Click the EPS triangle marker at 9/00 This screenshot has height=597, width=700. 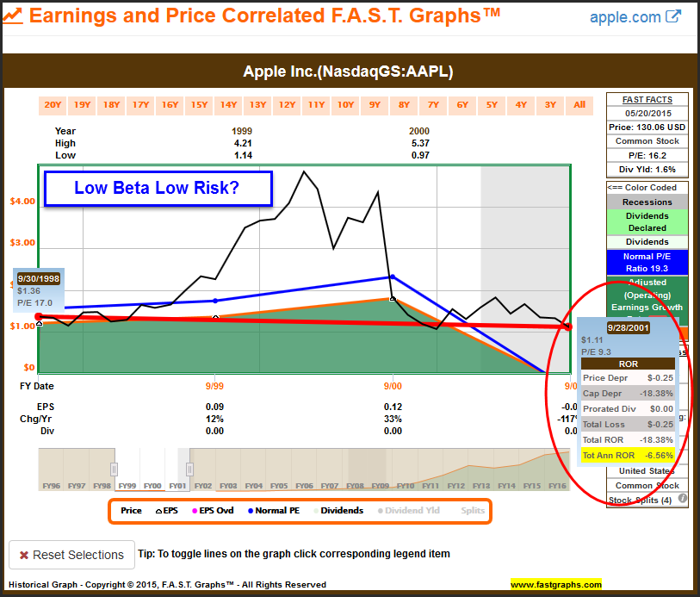pos(393,299)
